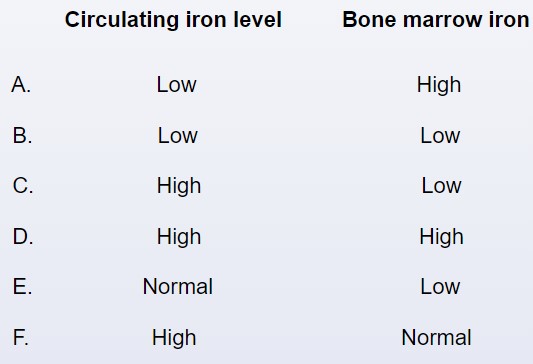Click row B's 'Low' circulating iron value
Viewport: 533px width, 364px height.
177,135
